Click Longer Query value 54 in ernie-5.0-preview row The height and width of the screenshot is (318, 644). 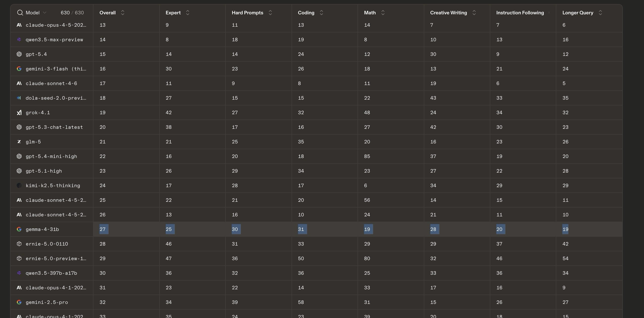565,258
